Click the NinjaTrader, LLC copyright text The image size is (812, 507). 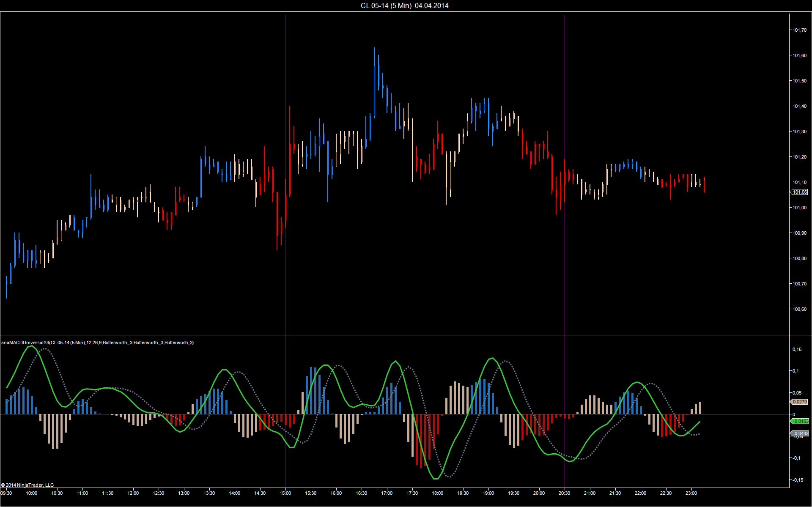(x=27, y=485)
